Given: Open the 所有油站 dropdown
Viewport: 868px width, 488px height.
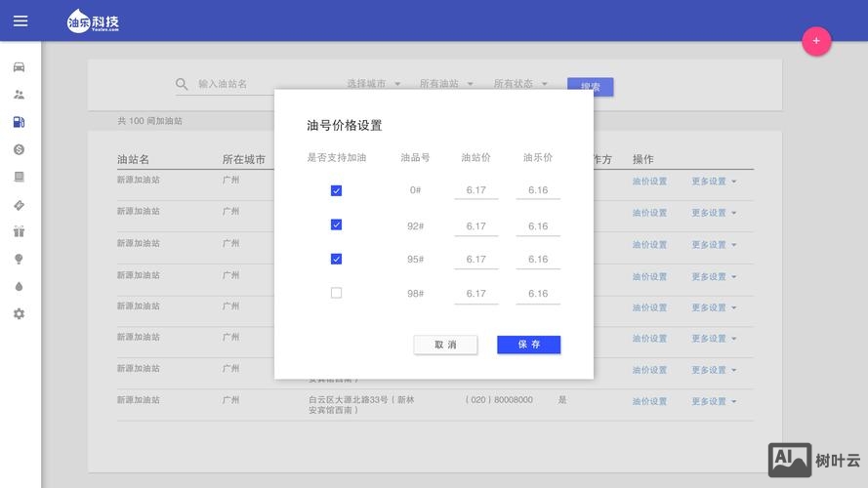Looking at the screenshot, I should [446, 84].
